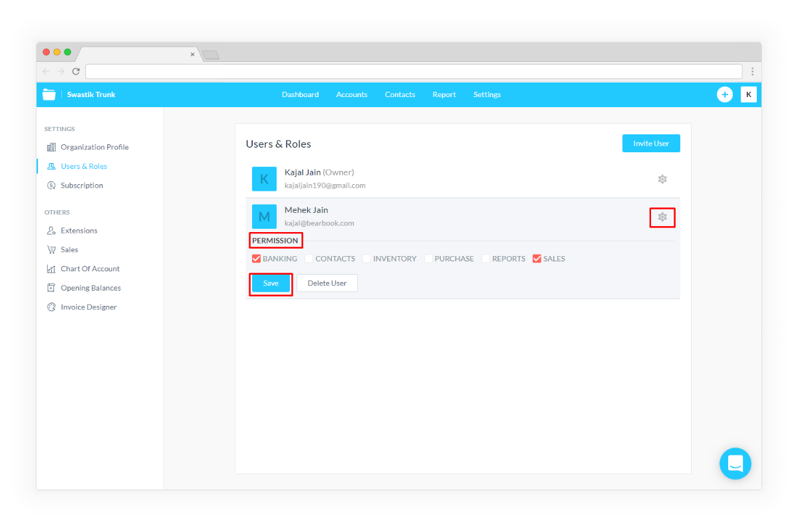The height and width of the screenshot is (532, 798).
Task: Click the browser reload icon
Action: pyautogui.click(x=76, y=71)
